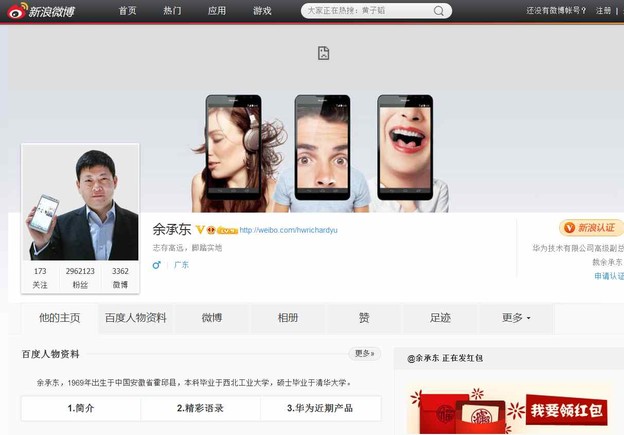Click the banner phone showing man's eyes

coord(322,147)
